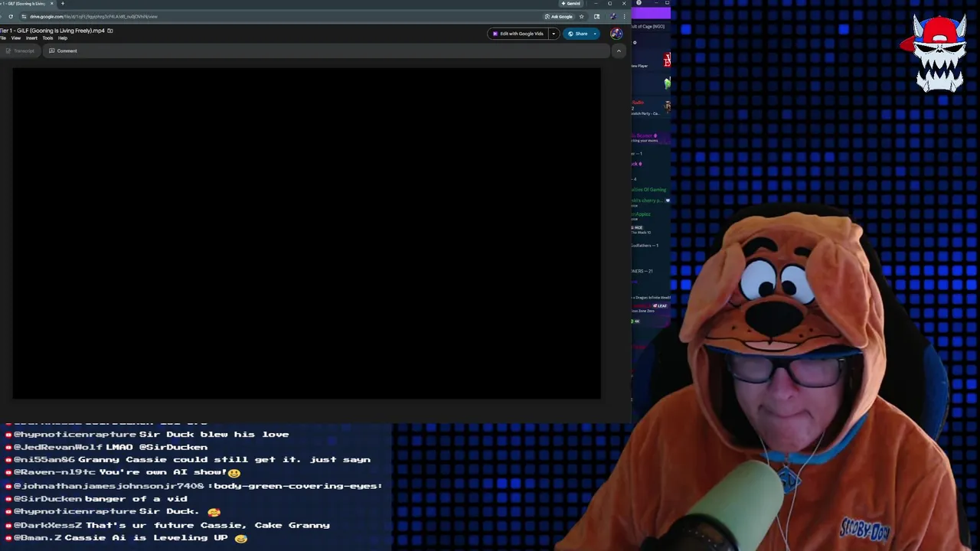Open the tab search or media icon in the toolbar
This screenshot has width=980, height=551.
tap(597, 17)
